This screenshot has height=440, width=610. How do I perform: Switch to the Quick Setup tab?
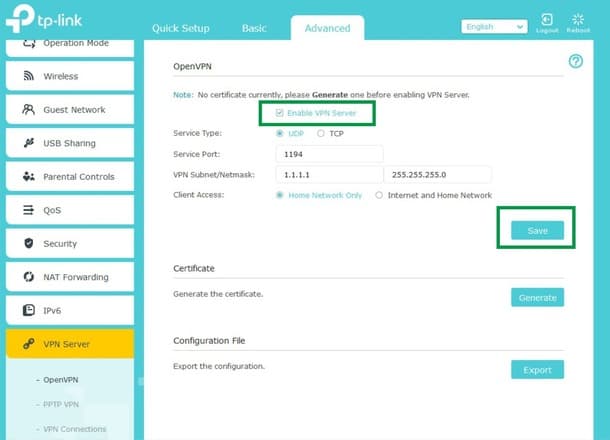(x=181, y=28)
